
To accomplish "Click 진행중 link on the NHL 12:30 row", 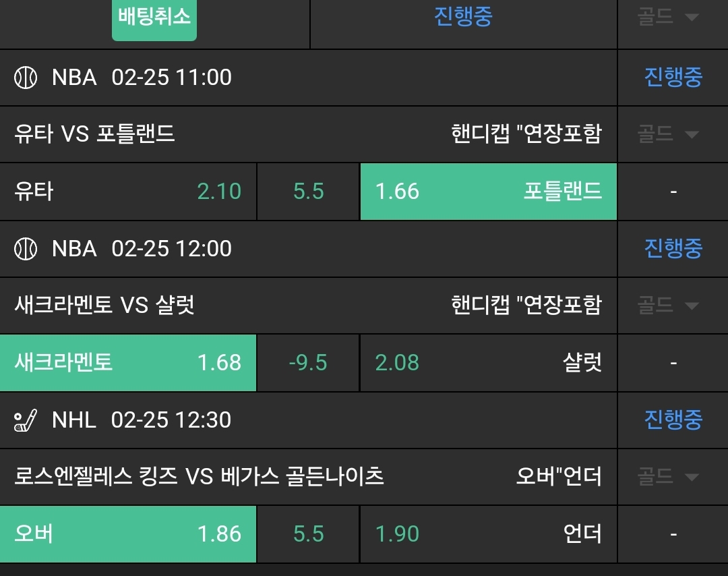I will click(x=673, y=420).
